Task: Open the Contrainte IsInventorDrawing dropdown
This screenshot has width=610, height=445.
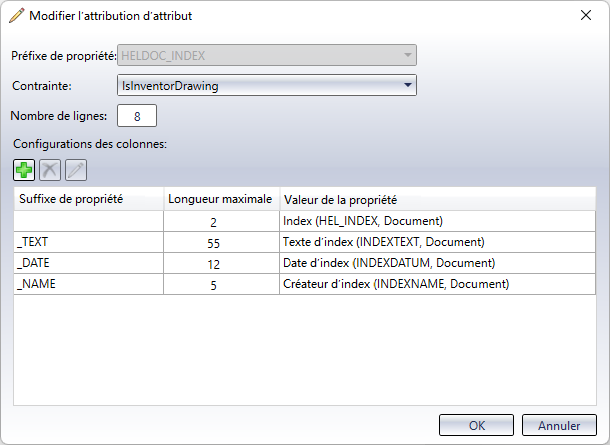Action: pos(266,86)
